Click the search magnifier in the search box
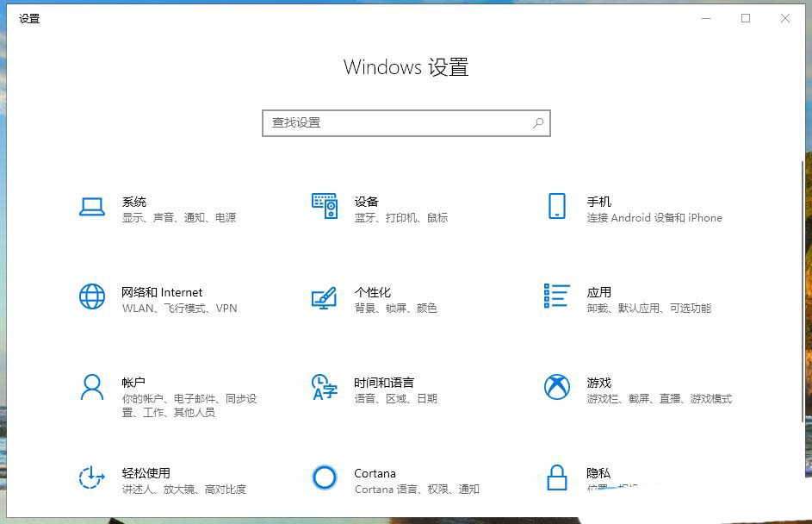 538,122
